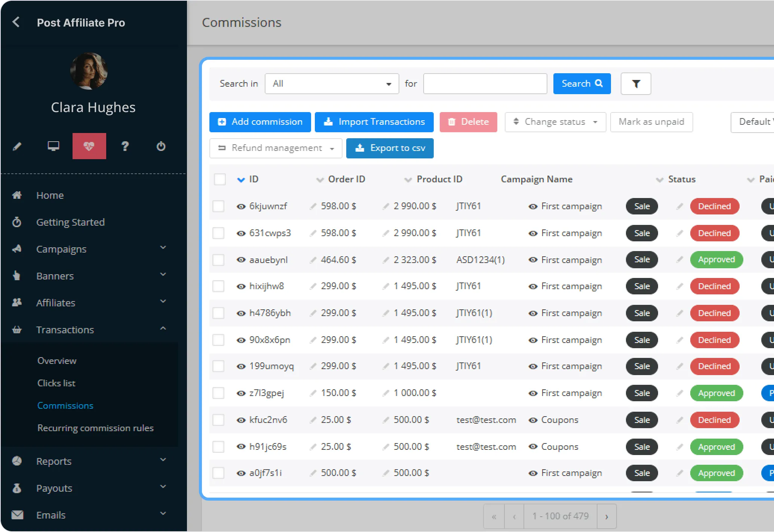Expand the Affiliates menu chevron

pyautogui.click(x=163, y=301)
